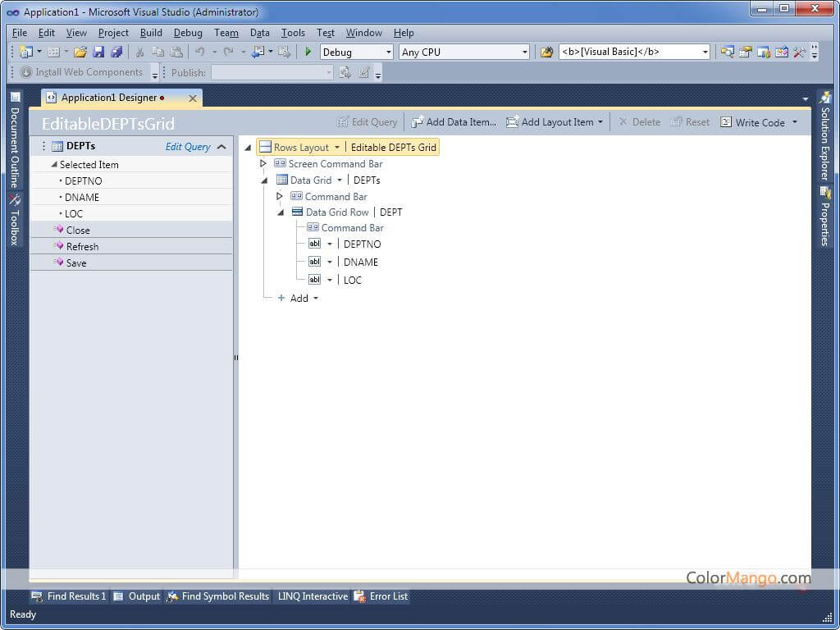Switch to the Application1 Designer tab
Screen dimensions: 840x630
[x=108, y=98]
